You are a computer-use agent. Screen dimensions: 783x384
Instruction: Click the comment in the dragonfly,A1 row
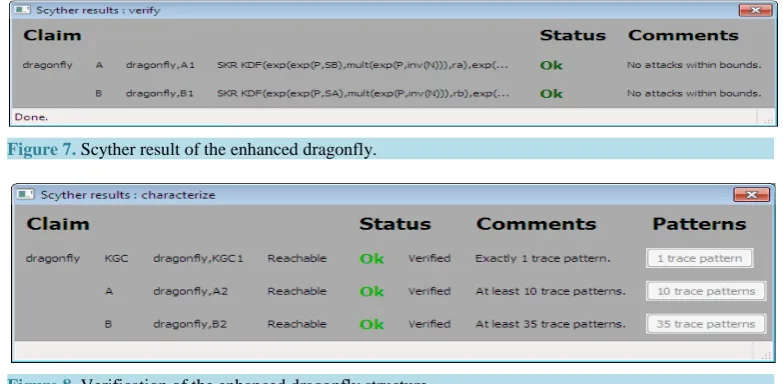(694, 65)
